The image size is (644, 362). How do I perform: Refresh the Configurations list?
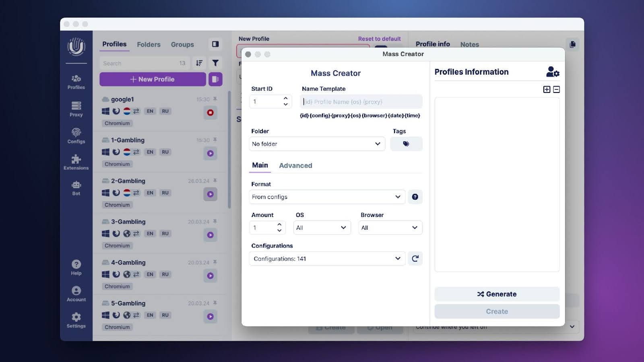[x=415, y=259]
